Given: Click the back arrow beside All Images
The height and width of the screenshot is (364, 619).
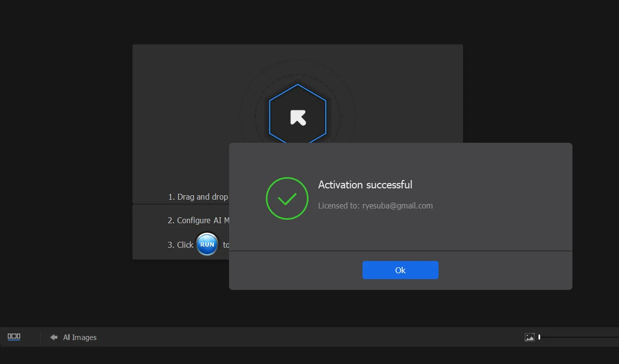Looking at the screenshot, I should pos(54,337).
